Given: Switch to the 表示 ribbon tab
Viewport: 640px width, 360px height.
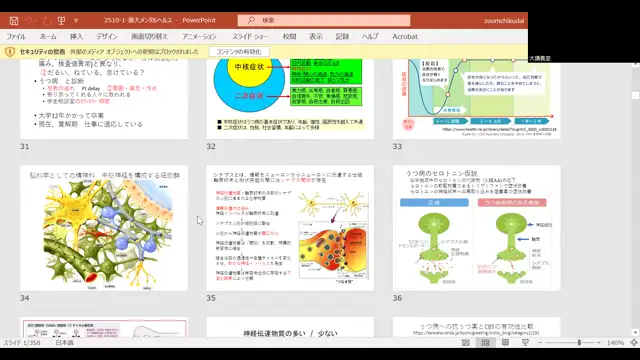Looking at the screenshot, I should click(x=316, y=37).
